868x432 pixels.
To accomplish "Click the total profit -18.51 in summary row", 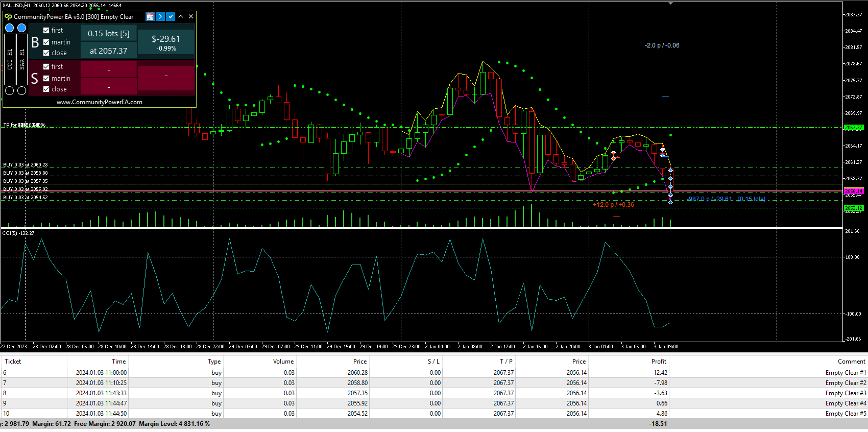I will (658, 424).
